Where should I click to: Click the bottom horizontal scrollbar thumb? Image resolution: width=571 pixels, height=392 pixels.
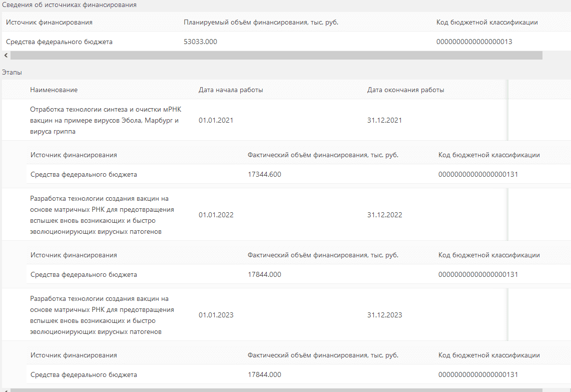coord(275,389)
